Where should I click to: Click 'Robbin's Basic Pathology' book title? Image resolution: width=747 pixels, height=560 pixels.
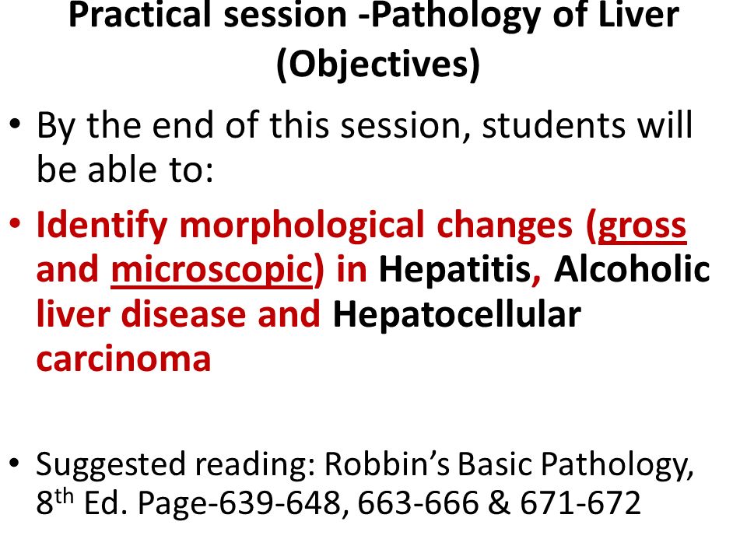tap(509, 464)
